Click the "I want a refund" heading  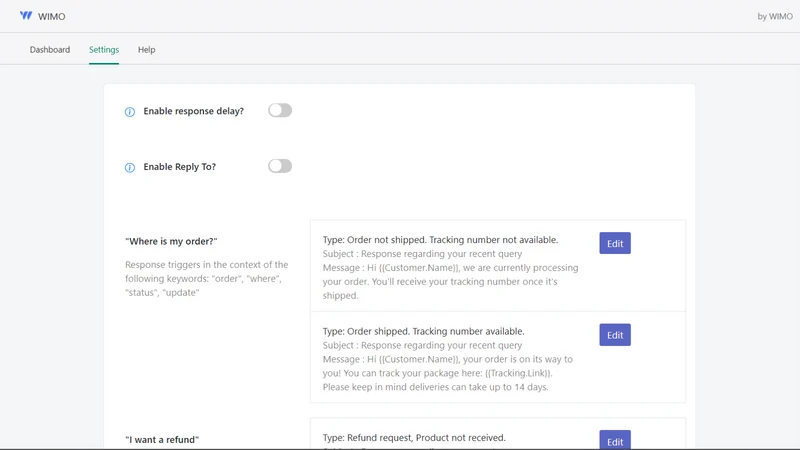(162, 439)
